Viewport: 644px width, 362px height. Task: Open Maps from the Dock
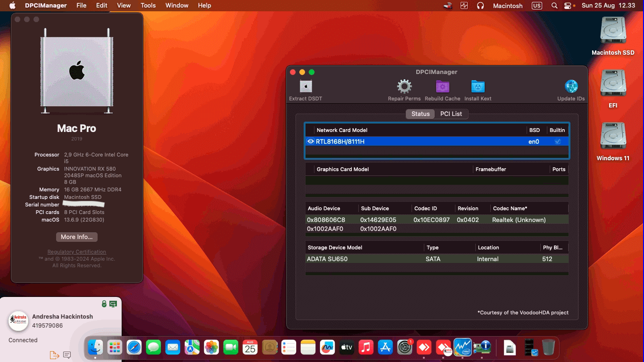192,348
